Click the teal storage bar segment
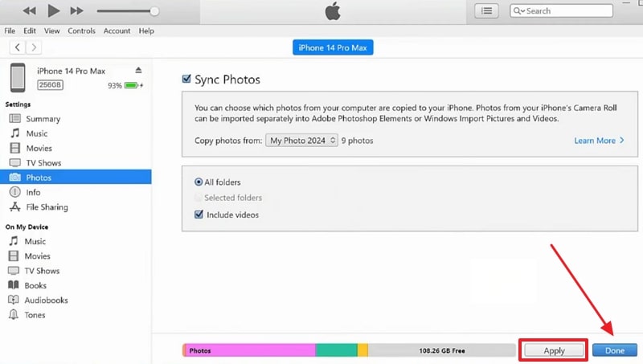643x364 pixels. pyautogui.click(x=337, y=350)
